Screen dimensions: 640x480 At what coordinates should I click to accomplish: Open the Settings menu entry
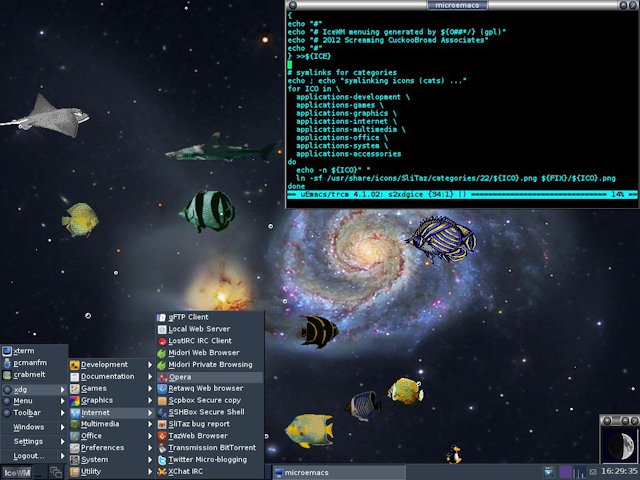tap(34, 442)
